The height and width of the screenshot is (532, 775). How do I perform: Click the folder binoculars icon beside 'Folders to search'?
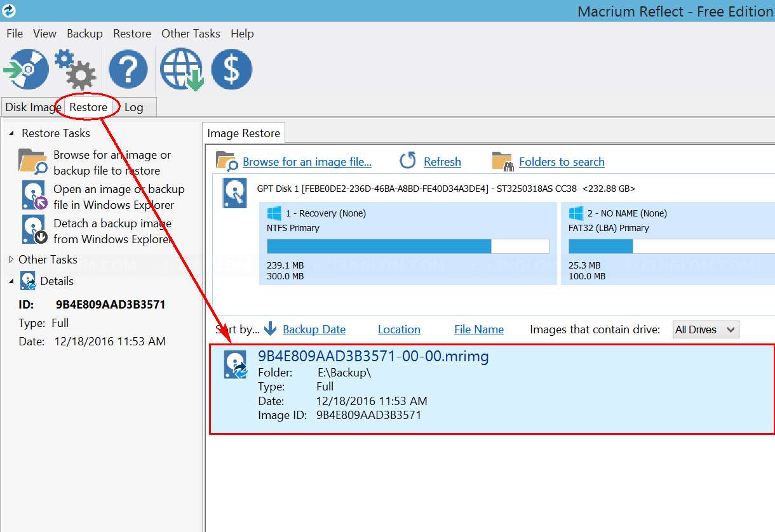tap(502, 161)
